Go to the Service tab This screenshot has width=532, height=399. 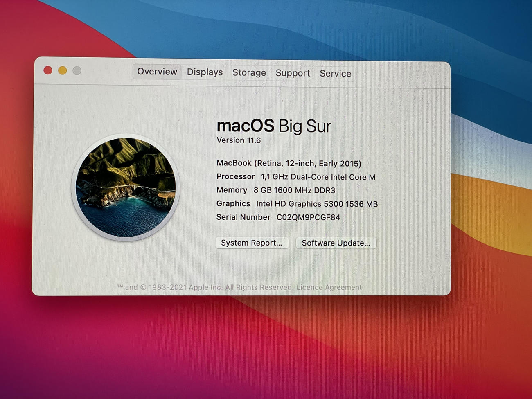335,74
